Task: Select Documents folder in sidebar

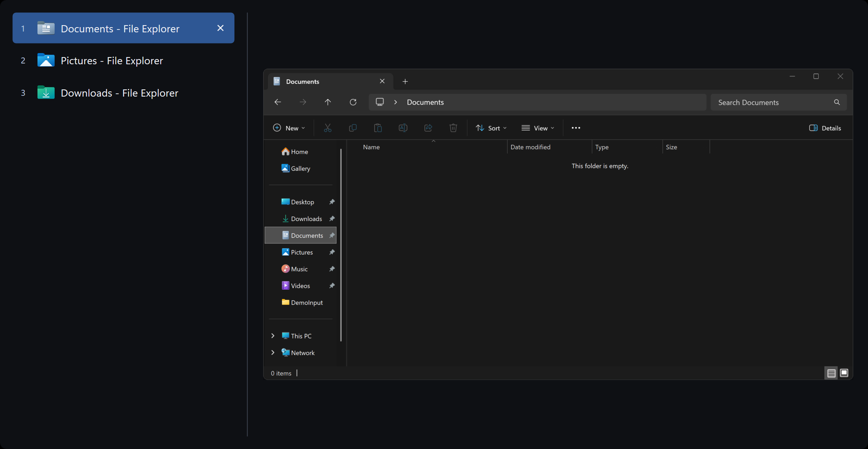Action: pyautogui.click(x=301, y=235)
